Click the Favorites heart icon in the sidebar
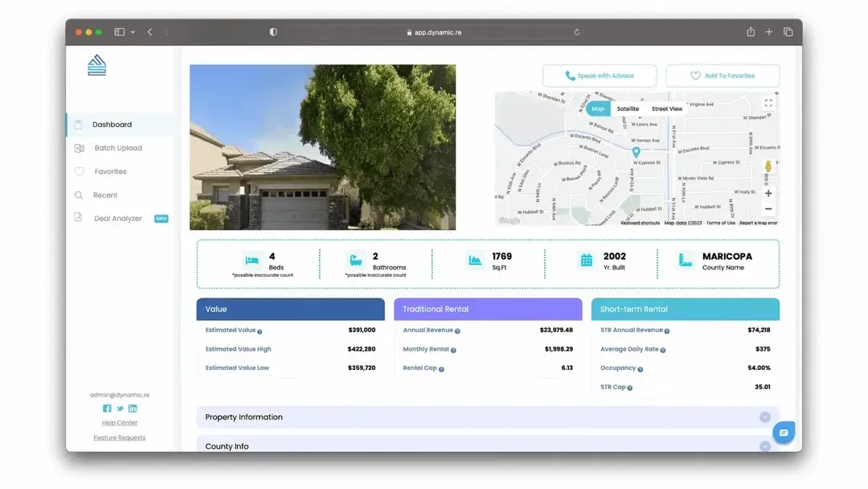 coord(79,171)
